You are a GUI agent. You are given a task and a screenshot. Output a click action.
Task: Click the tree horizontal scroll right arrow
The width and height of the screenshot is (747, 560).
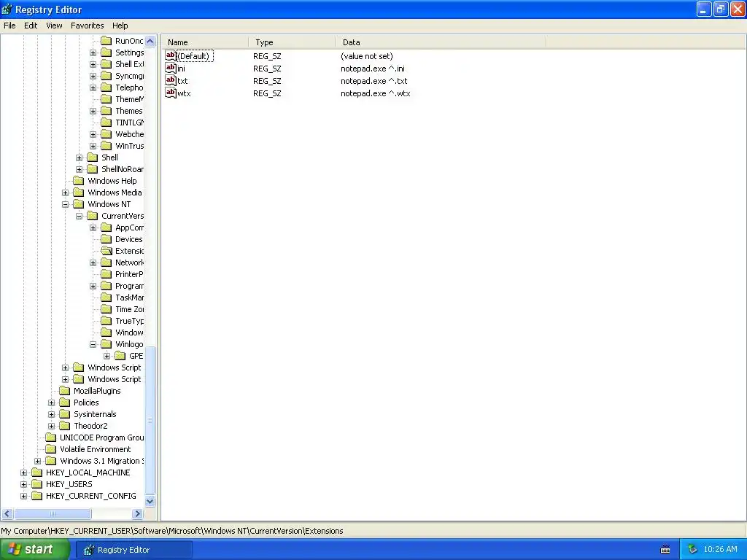137,514
